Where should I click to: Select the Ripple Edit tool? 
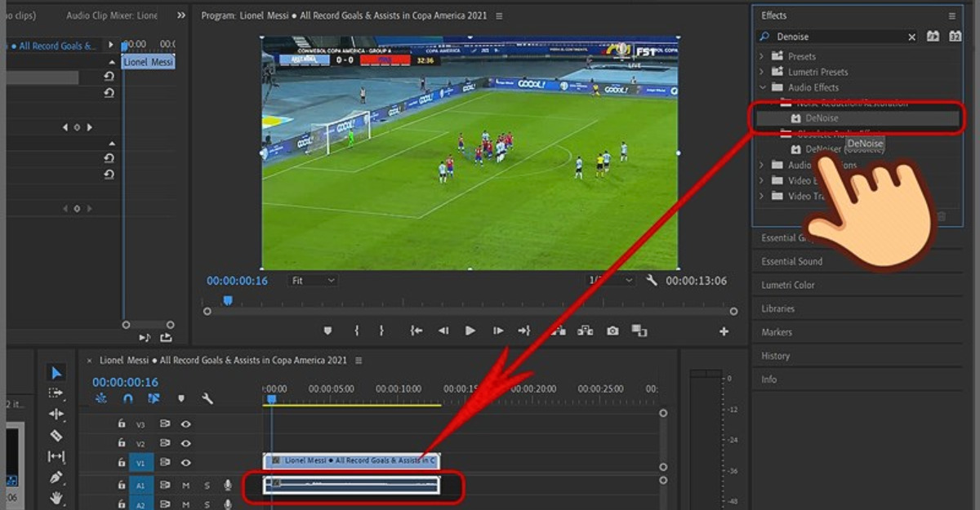point(56,415)
